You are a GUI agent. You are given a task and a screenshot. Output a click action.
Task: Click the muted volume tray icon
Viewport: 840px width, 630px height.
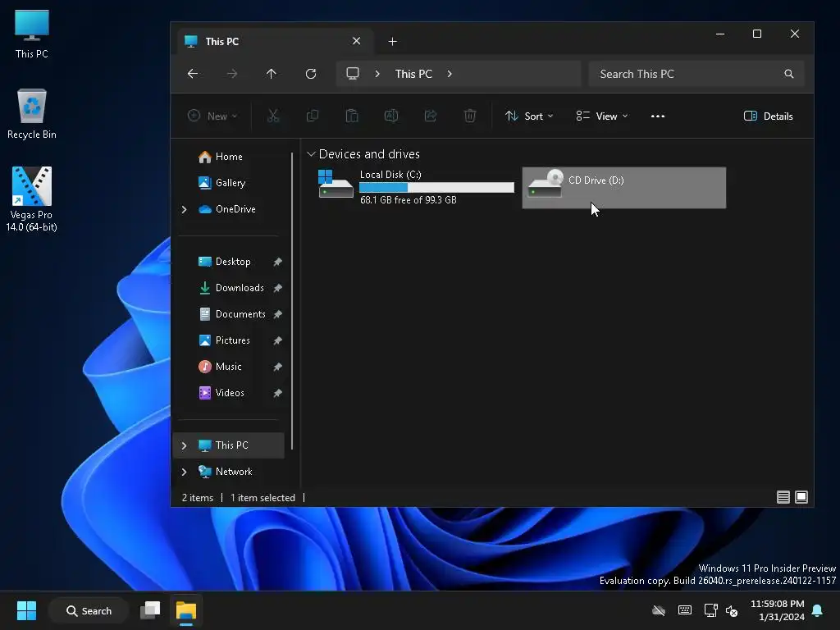coord(732,610)
